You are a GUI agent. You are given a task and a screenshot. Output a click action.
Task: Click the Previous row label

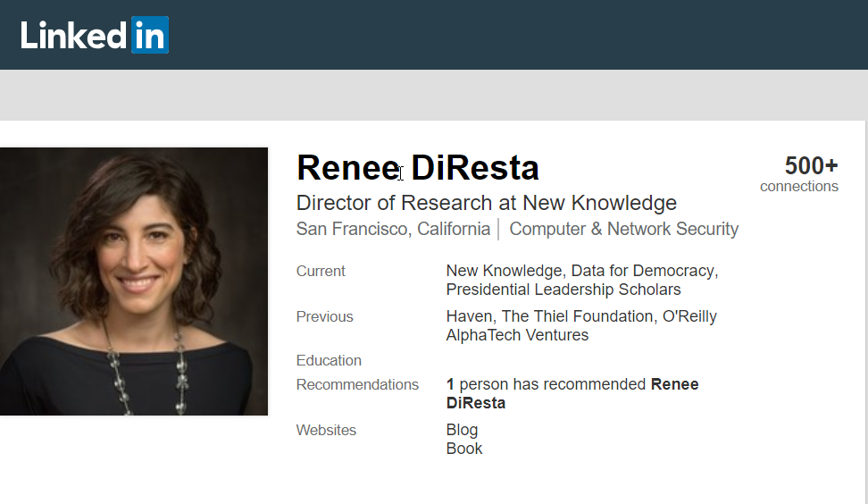[324, 316]
